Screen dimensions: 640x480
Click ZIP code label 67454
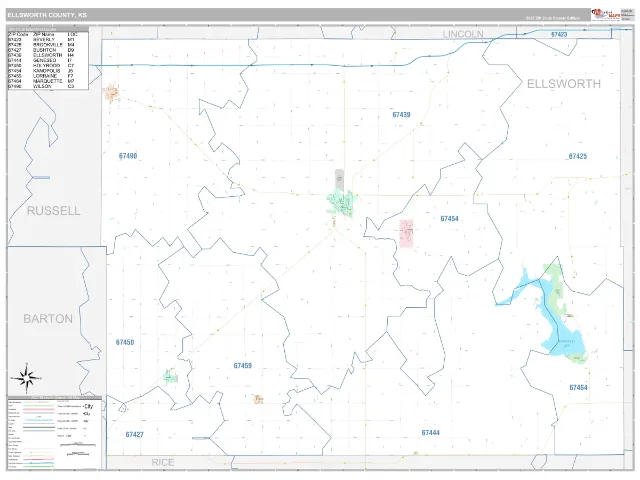(x=449, y=219)
